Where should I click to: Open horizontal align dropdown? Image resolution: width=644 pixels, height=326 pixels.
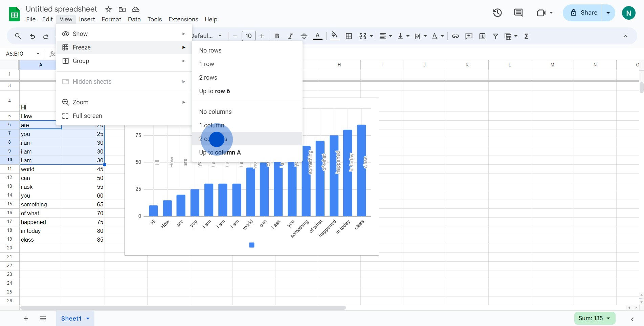[x=386, y=36]
